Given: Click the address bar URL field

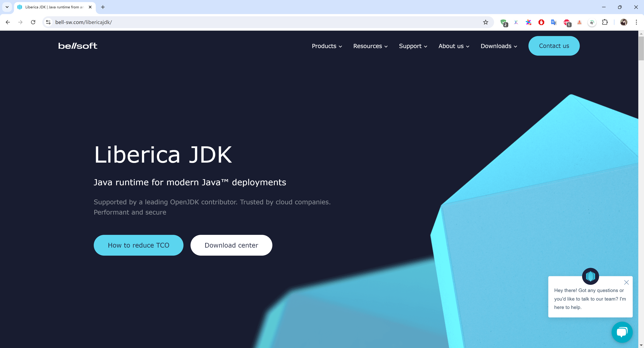Looking at the screenshot, I should click(x=225, y=22).
